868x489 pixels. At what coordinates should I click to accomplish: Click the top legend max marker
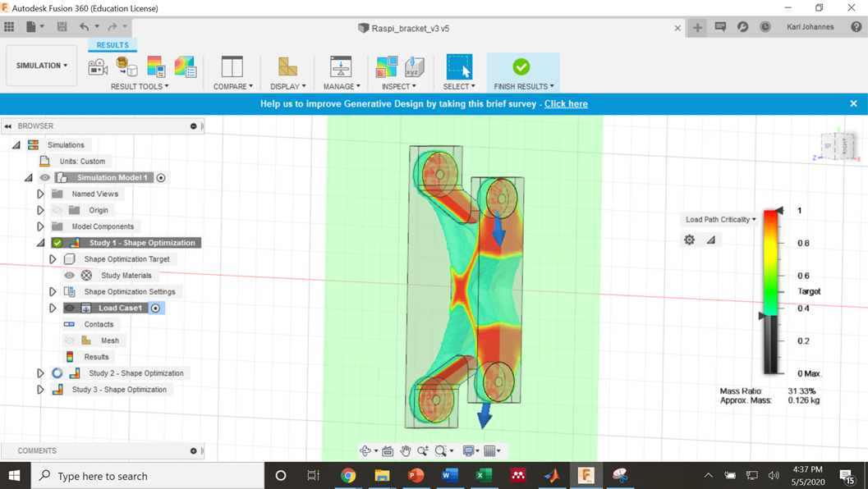[779, 210]
